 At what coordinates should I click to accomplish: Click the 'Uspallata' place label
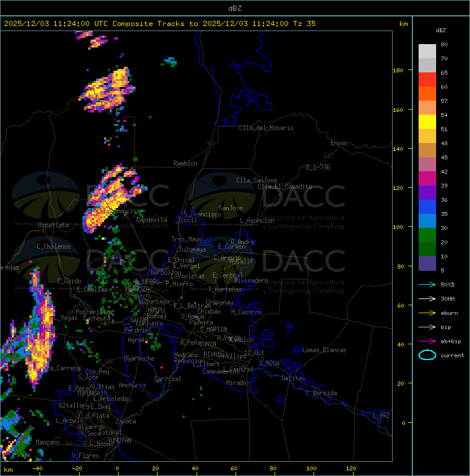53,225
